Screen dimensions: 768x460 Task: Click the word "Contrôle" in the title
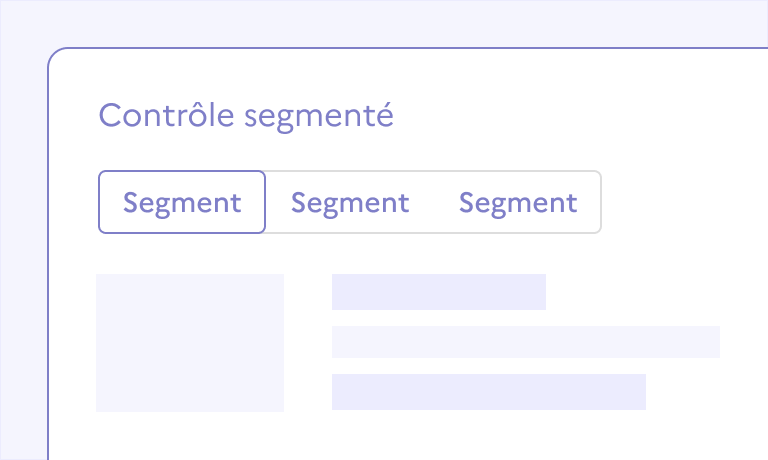(x=167, y=116)
